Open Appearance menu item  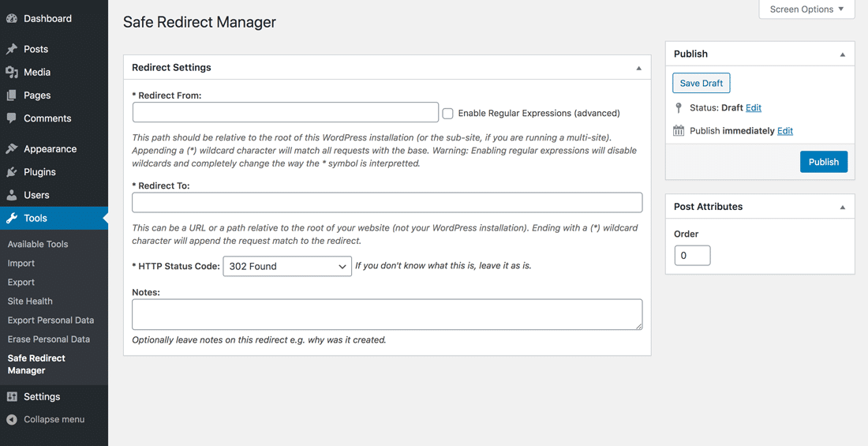[x=54, y=149]
